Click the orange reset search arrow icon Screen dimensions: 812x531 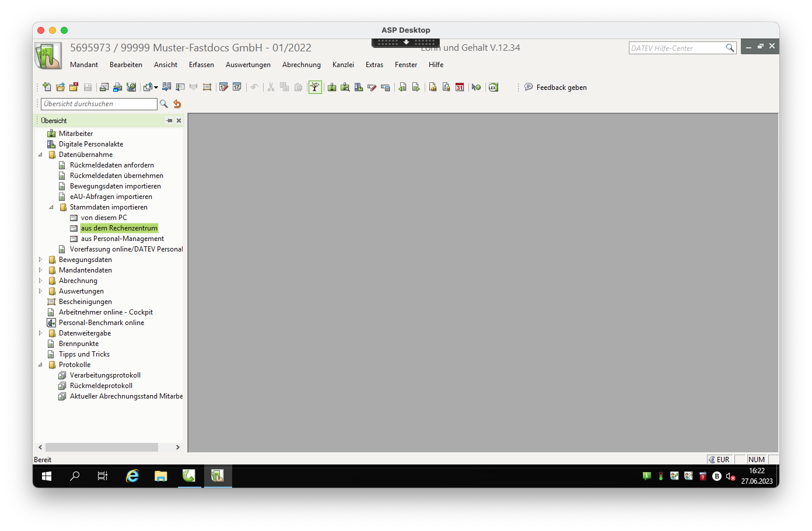point(177,104)
